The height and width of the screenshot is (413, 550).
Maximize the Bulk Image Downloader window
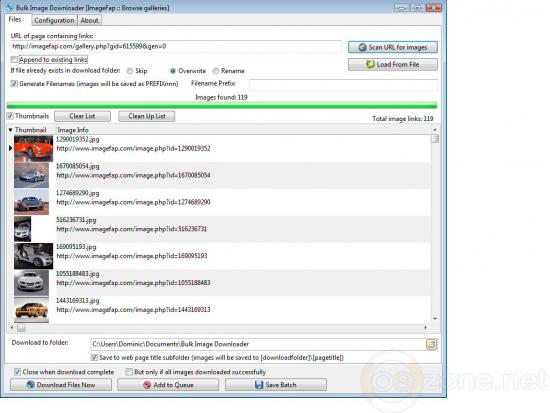click(417, 7)
